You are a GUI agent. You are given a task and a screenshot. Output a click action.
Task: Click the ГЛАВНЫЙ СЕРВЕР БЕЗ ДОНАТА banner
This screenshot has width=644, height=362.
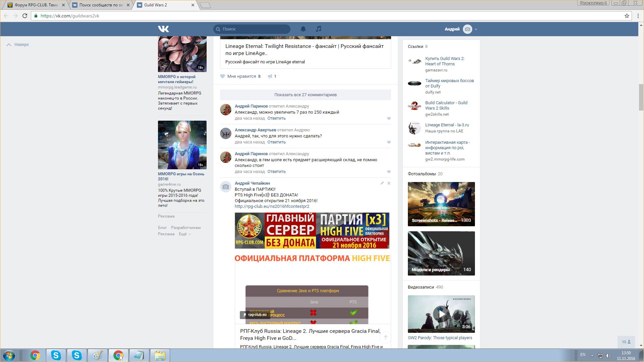tap(312, 231)
